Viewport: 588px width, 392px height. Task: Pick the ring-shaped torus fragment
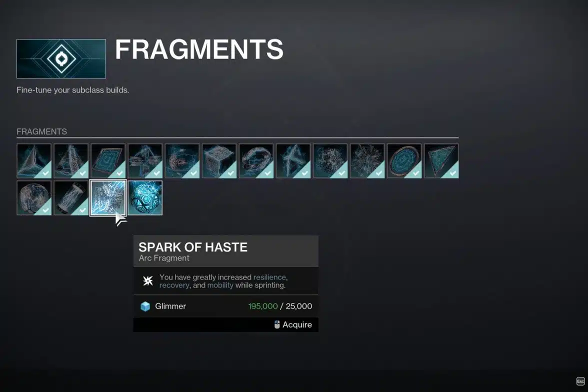[x=256, y=160]
